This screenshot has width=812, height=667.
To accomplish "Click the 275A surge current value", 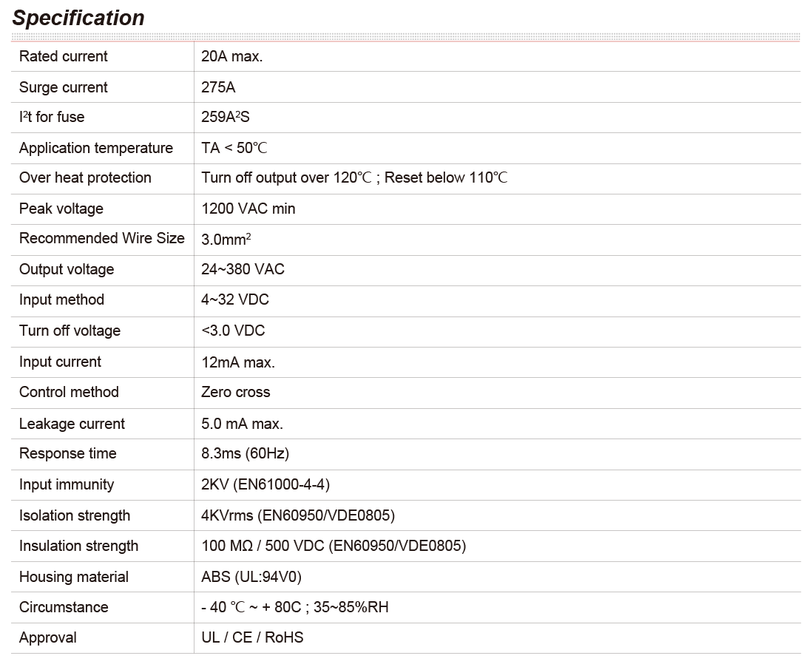I will pyautogui.click(x=218, y=87).
